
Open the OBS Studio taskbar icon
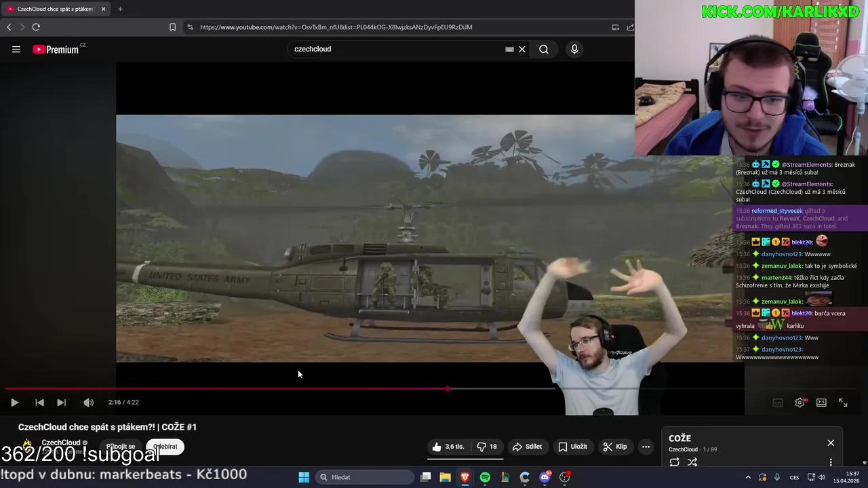564,477
